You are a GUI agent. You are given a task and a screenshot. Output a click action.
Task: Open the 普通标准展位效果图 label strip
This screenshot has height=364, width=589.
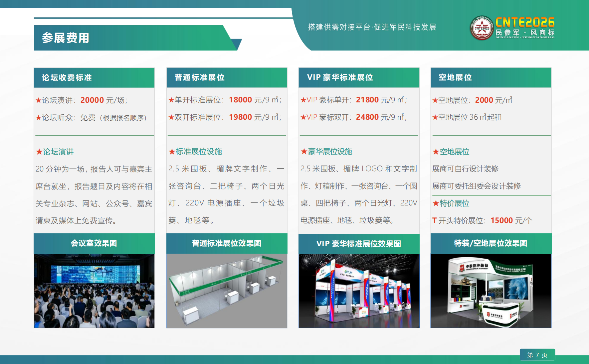[x=227, y=243]
